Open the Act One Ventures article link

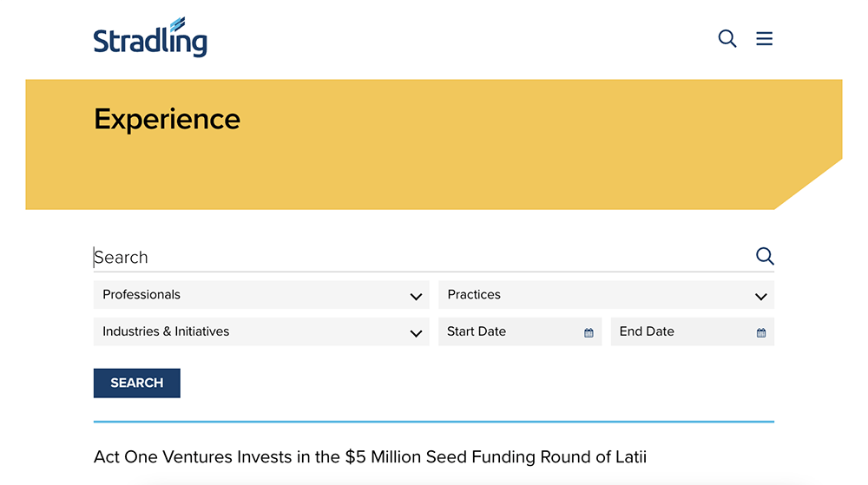370,456
